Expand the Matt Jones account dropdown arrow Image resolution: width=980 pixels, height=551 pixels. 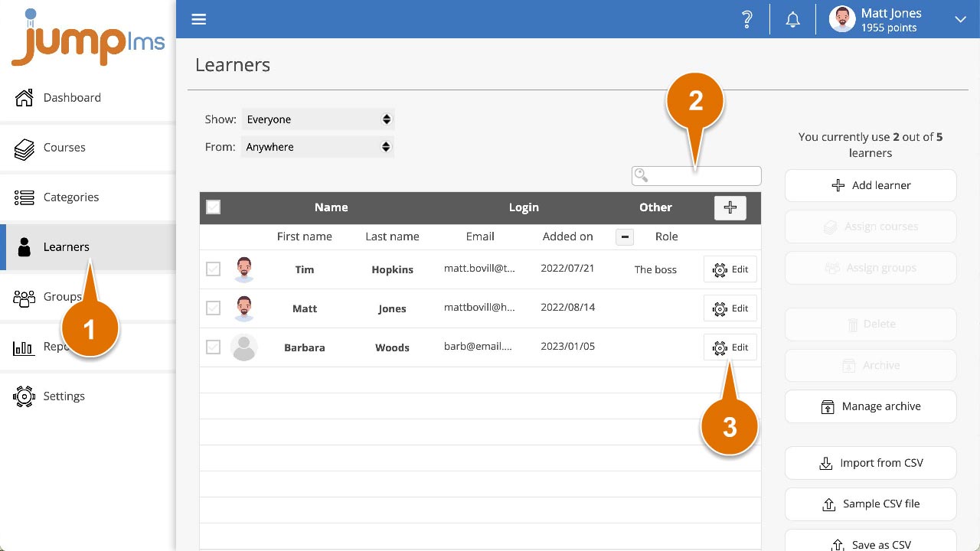(960, 20)
